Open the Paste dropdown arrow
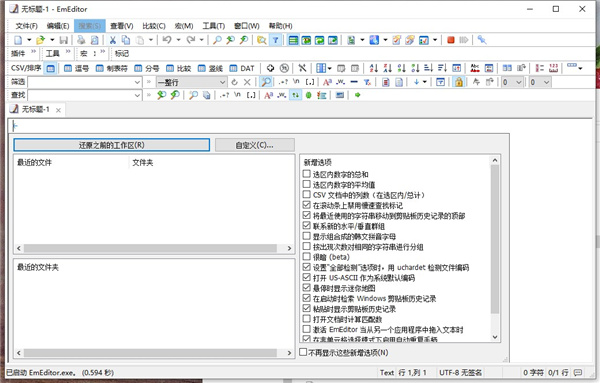This screenshot has height=383, width=600. 151,40
